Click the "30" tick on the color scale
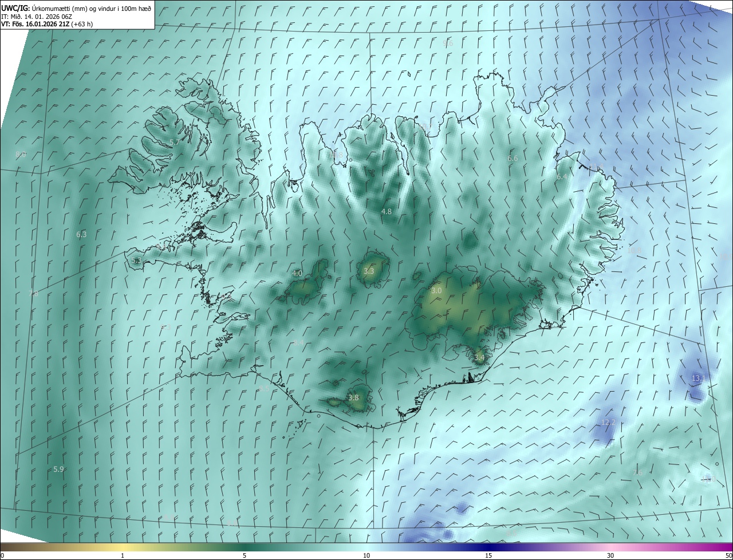Screen dimensions: 733x560 tap(610, 555)
